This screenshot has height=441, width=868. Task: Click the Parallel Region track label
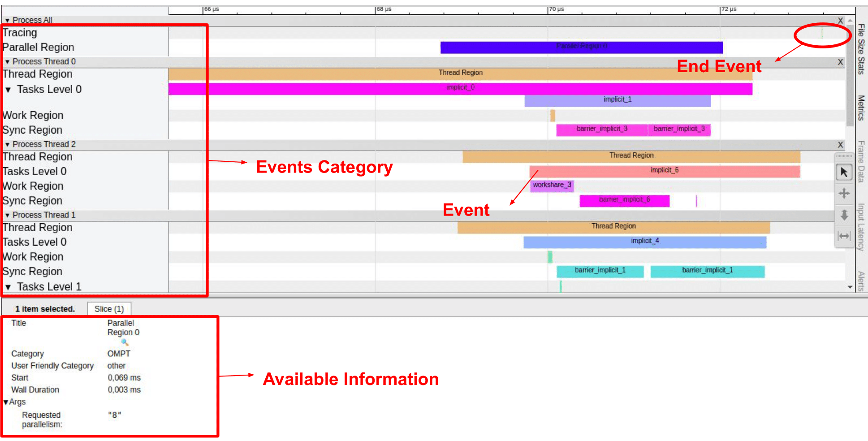point(38,48)
